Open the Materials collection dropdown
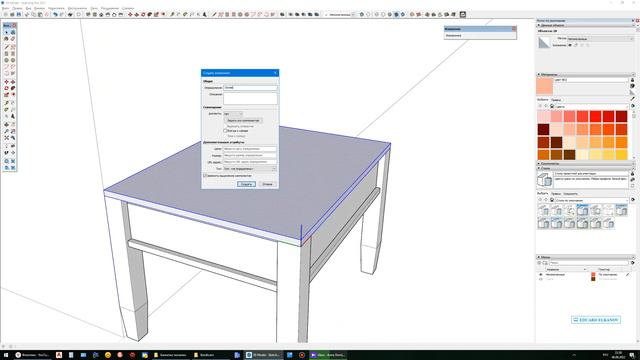The image size is (640, 360). (591, 106)
